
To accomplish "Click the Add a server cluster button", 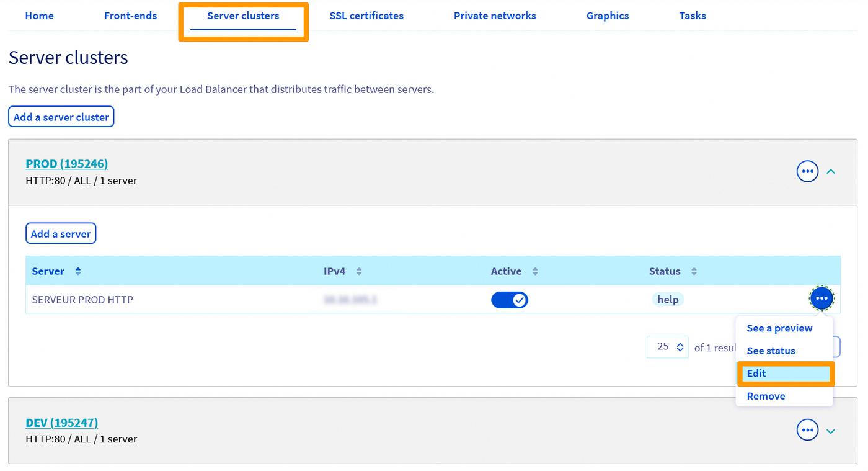I will click(61, 117).
